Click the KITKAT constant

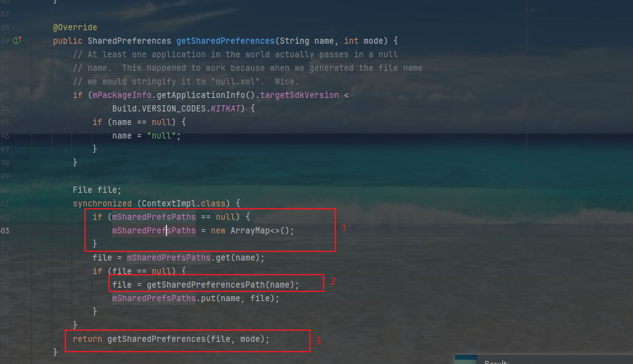(225, 108)
